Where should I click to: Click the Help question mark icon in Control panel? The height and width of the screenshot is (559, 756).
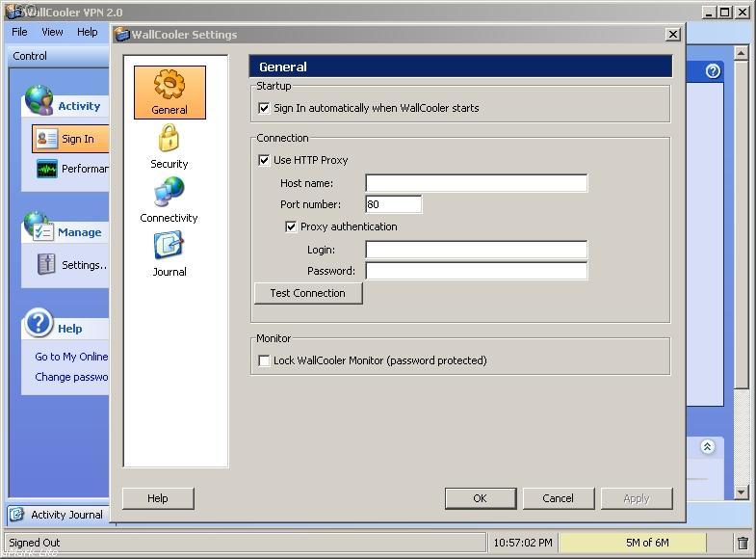(x=39, y=323)
